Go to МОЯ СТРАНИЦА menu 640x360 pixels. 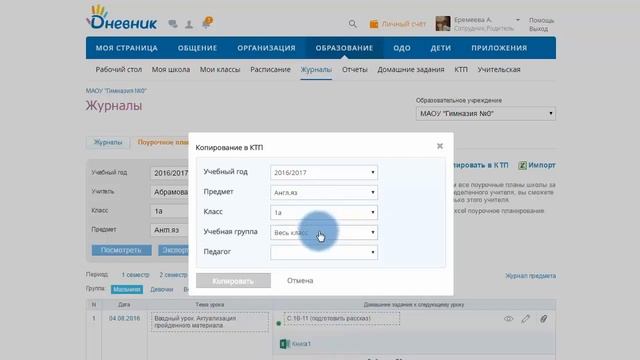point(127,48)
